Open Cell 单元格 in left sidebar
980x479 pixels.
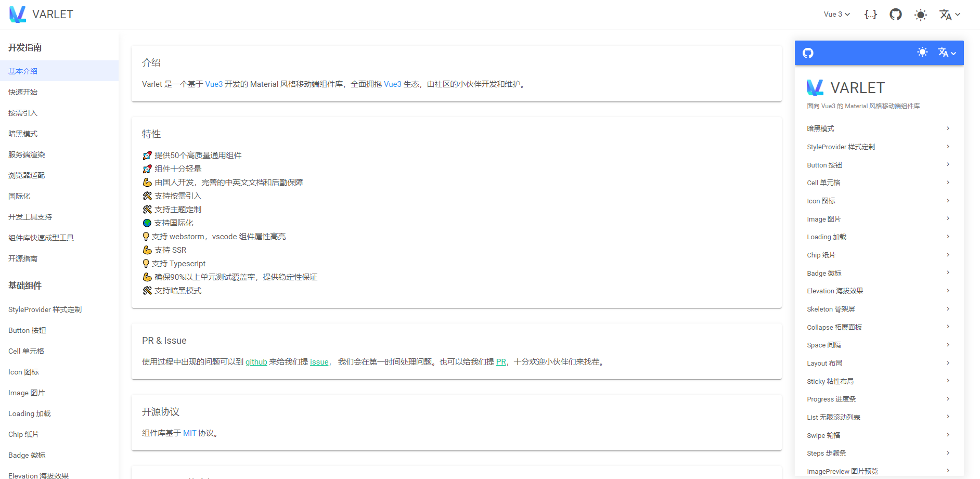pyautogui.click(x=59, y=351)
